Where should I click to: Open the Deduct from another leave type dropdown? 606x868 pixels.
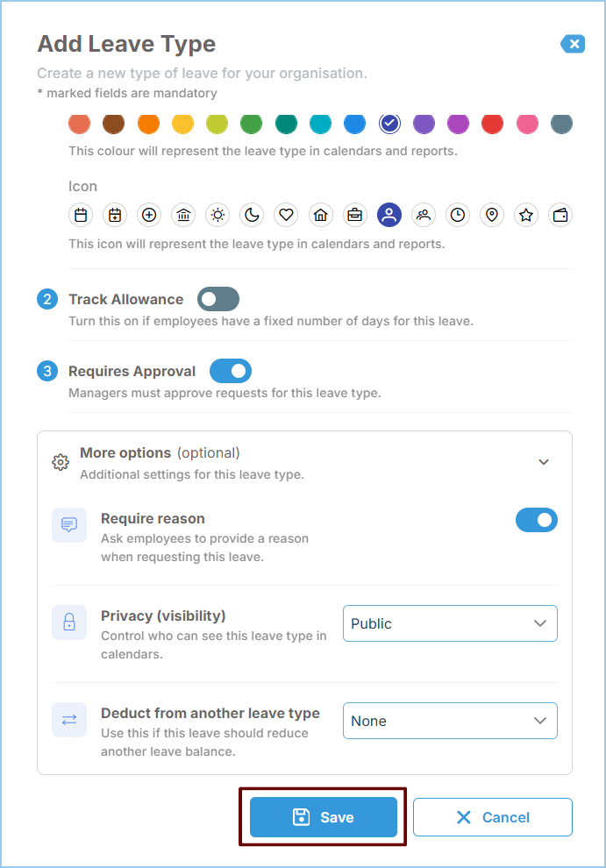click(x=451, y=721)
